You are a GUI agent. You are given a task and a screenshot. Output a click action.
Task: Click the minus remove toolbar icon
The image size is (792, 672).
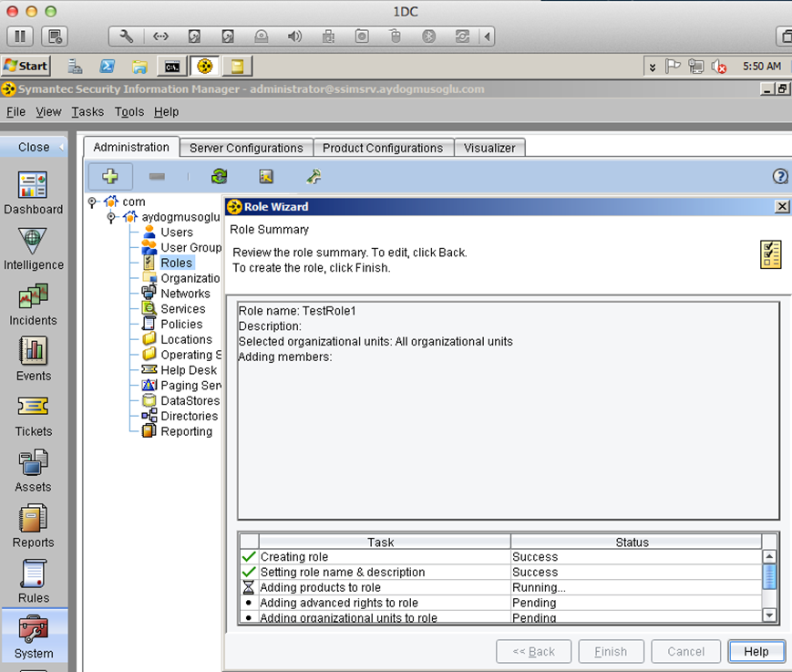pos(157,176)
